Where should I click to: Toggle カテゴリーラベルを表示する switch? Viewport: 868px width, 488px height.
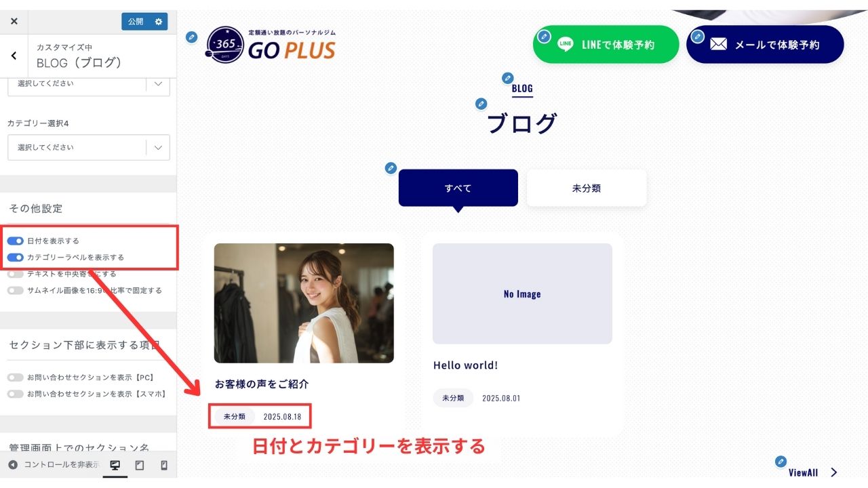16,257
